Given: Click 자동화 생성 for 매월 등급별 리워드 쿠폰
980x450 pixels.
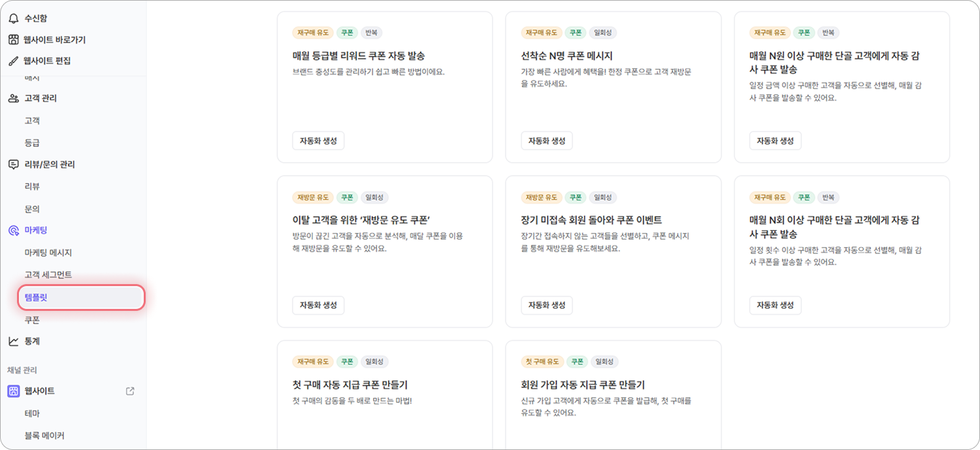Looking at the screenshot, I should click(318, 140).
